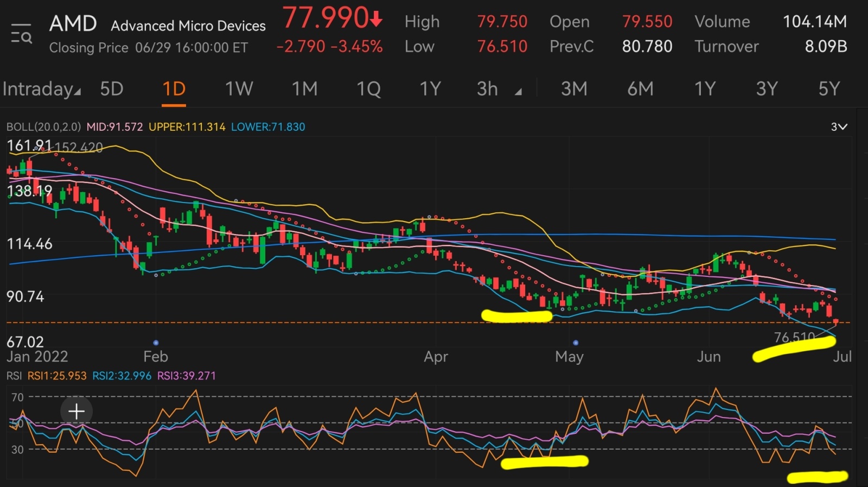The height and width of the screenshot is (487, 868).
Task: Select the 6M range button
Action: pos(641,88)
